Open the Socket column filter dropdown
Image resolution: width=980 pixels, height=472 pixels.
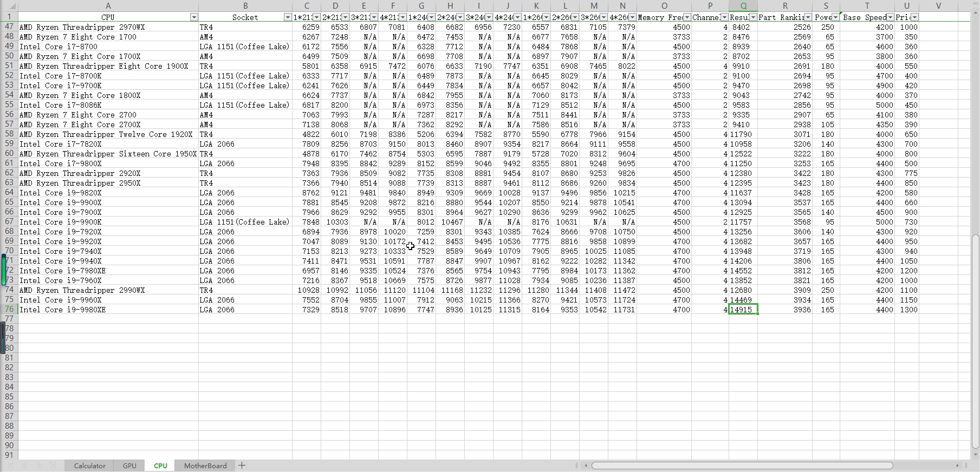click(288, 17)
